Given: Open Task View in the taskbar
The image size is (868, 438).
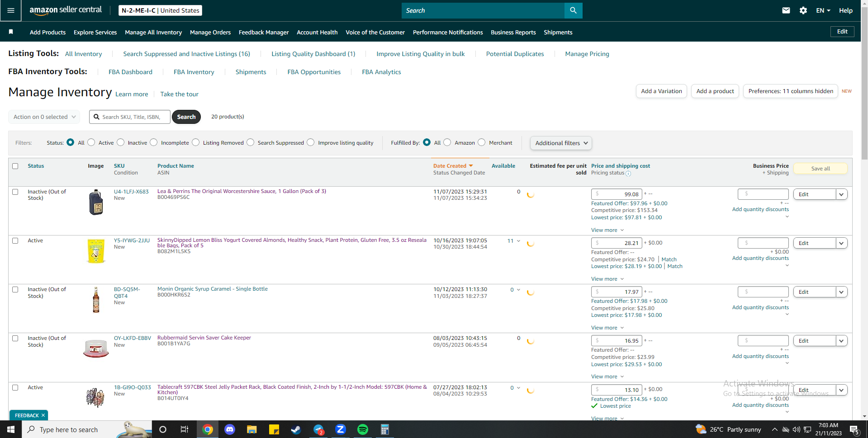Looking at the screenshot, I should click(x=185, y=429).
